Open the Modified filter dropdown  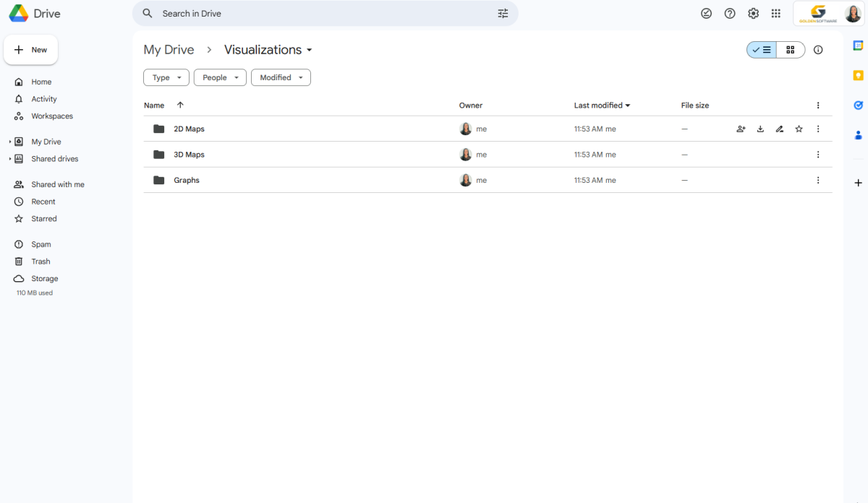(x=281, y=77)
